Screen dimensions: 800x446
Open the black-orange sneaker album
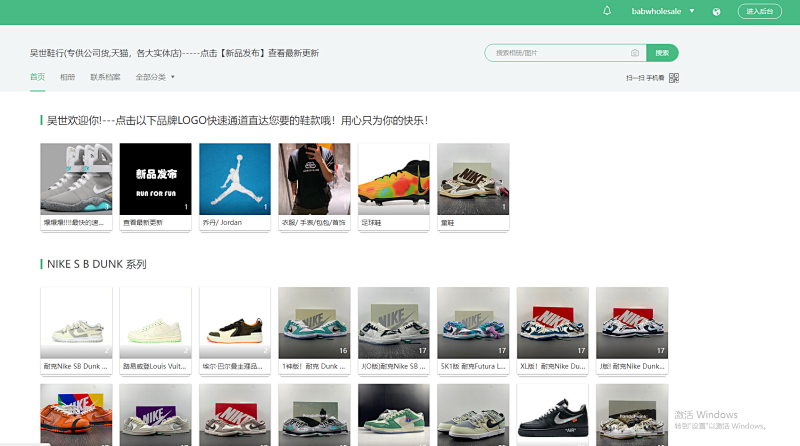[235, 323]
